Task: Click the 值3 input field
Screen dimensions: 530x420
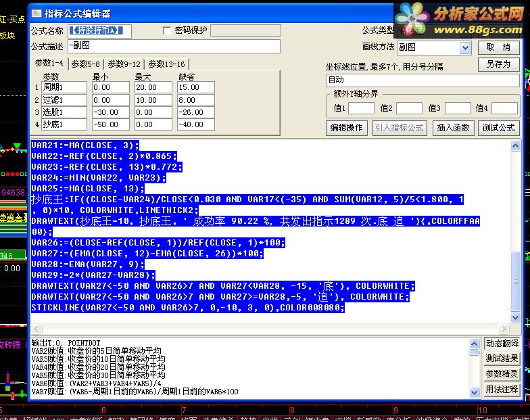Action: pyautogui.click(x=458, y=108)
